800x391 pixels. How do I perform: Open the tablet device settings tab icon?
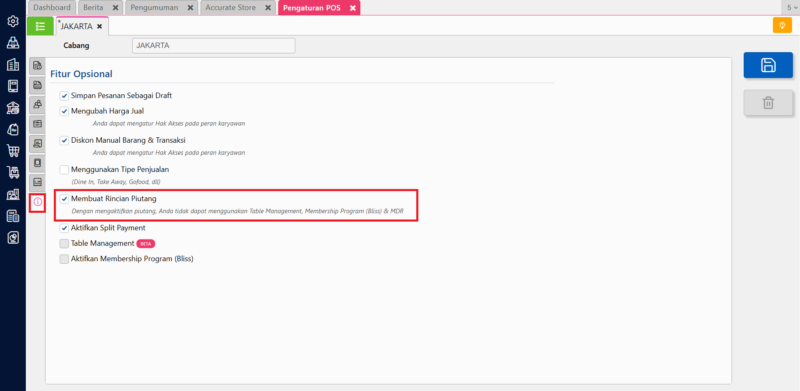(37, 163)
